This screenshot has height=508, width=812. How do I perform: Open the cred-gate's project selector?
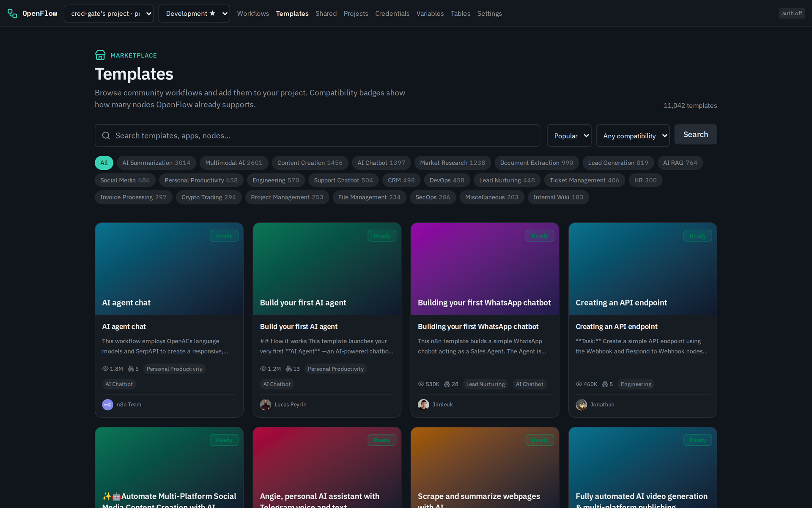pyautogui.click(x=109, y=14)
